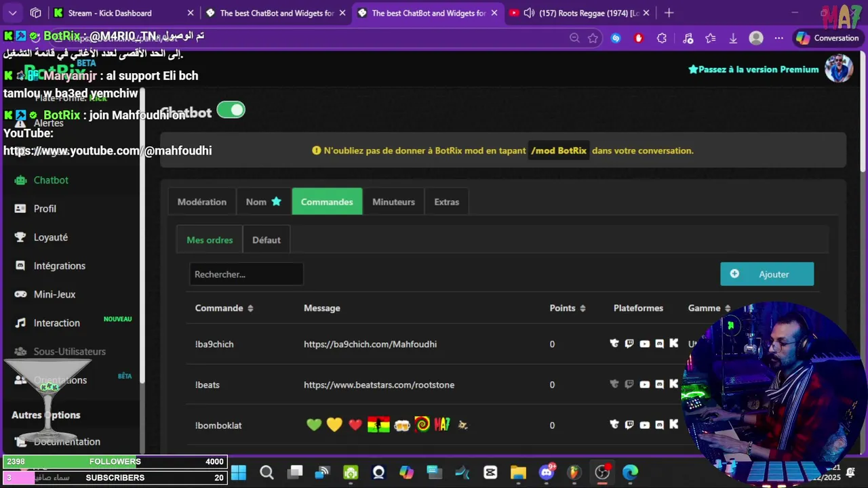868x488 pixels.
Task: Open a new browser tab
Action: click(669, 13)
